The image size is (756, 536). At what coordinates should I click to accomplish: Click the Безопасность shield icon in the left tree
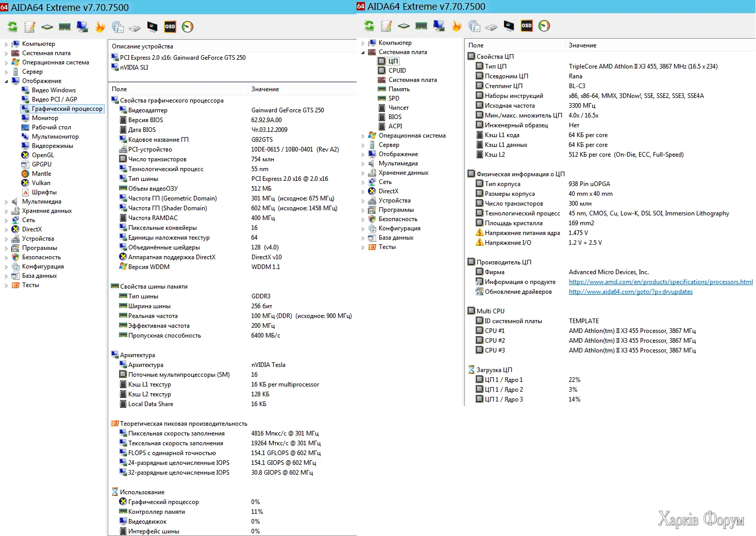tap(15, 257)
